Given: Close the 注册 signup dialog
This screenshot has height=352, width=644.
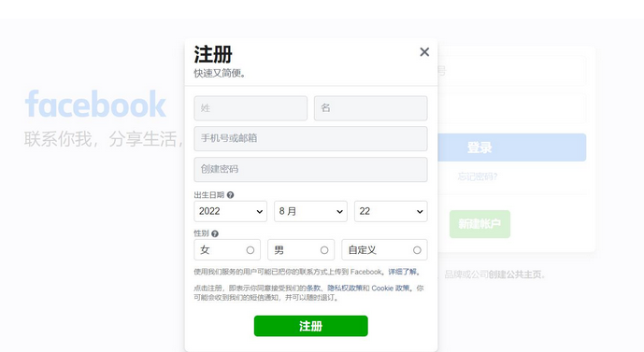Looking at the screenshot, I should pyautogui.click(x=424, y=52).
